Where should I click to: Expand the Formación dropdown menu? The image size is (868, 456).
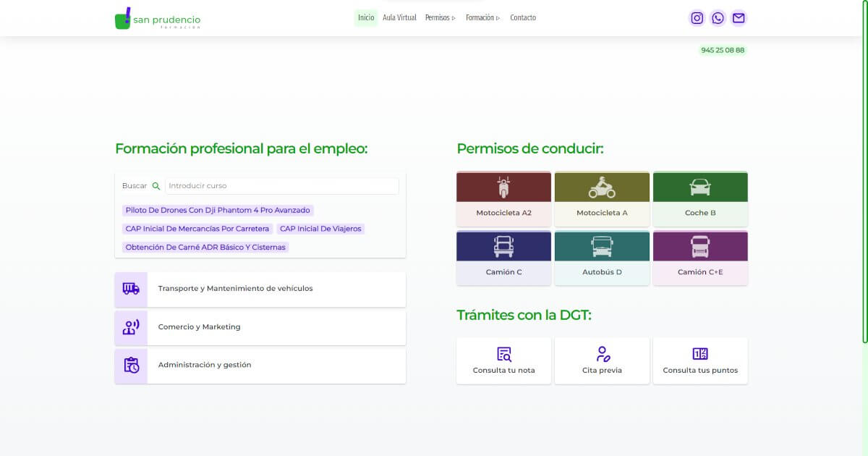tap(483, 17)
